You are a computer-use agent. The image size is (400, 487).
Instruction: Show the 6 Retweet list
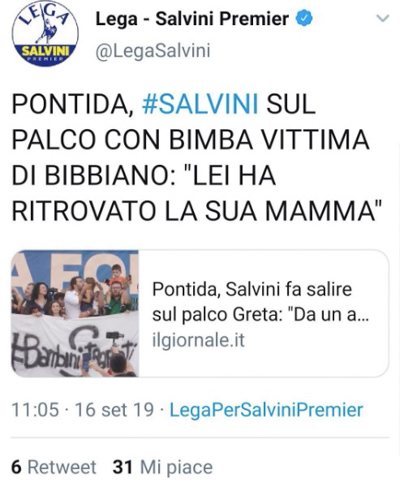(x=54, y=467)
